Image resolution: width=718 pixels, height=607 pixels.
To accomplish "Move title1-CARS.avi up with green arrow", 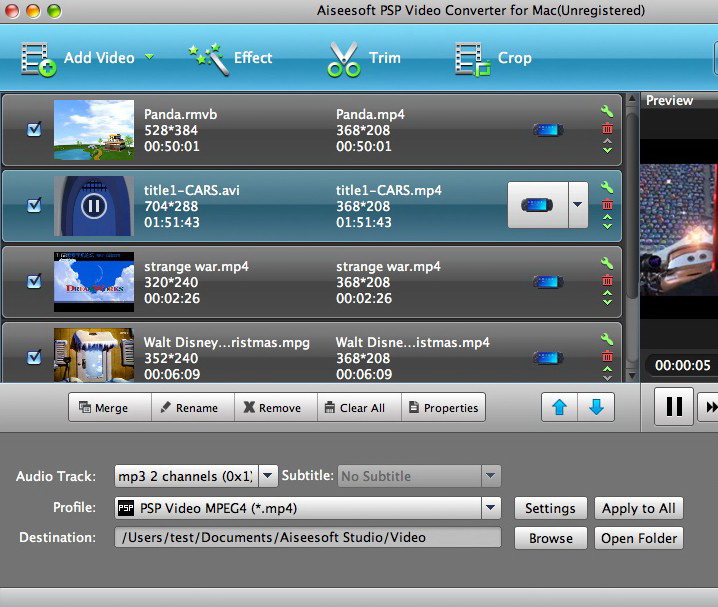I will click(x=607, y=217).
